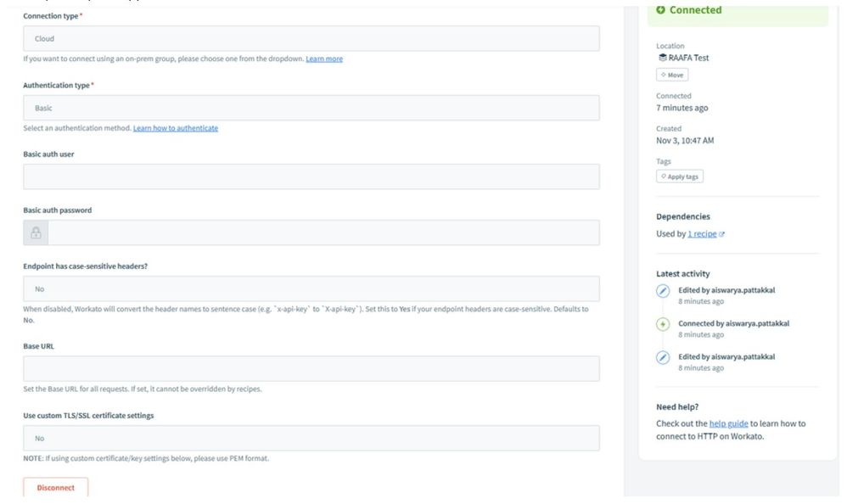Viewport: 847px width, 504px height.
Task: Click the last pencil edit activity icon
Action: 663,357
